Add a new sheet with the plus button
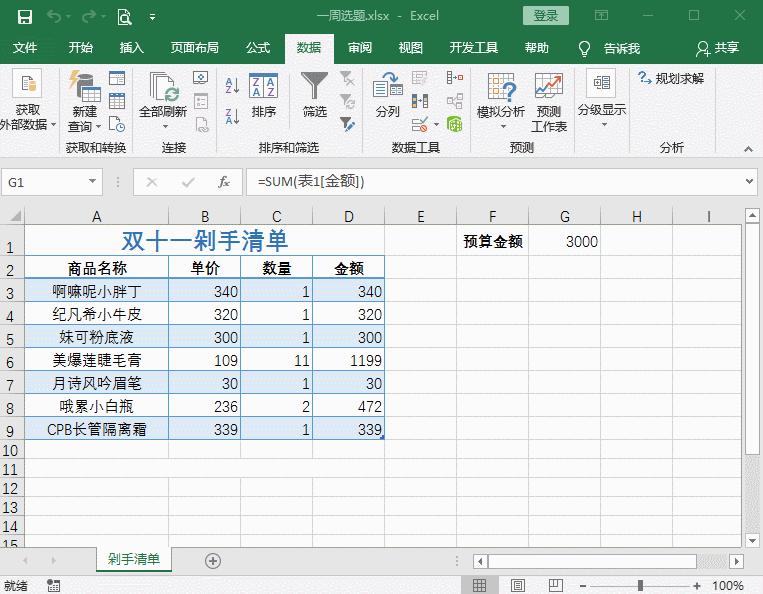 (x=213, y=561)
